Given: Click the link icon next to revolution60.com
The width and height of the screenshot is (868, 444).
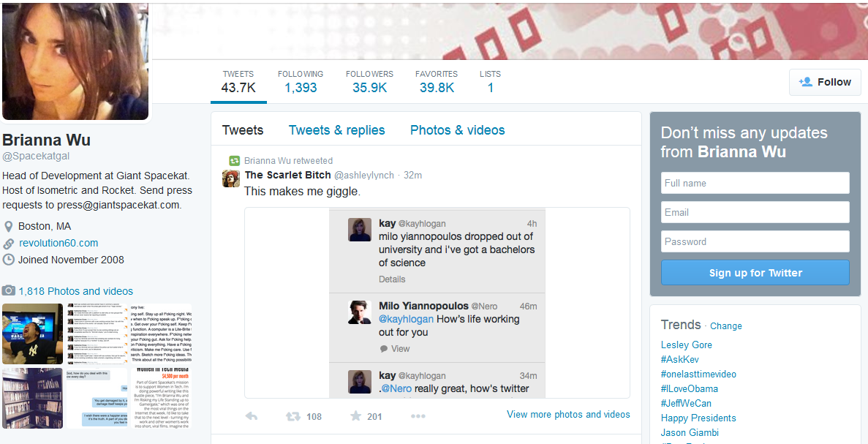Looking at the screenshot, I should pyautogui.click(x=8, y=243).
